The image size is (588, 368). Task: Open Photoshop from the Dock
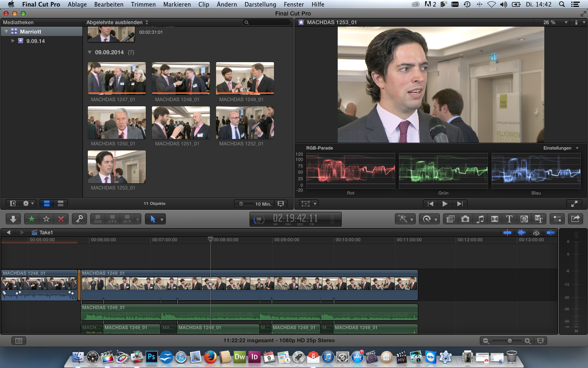pos(151,357)
